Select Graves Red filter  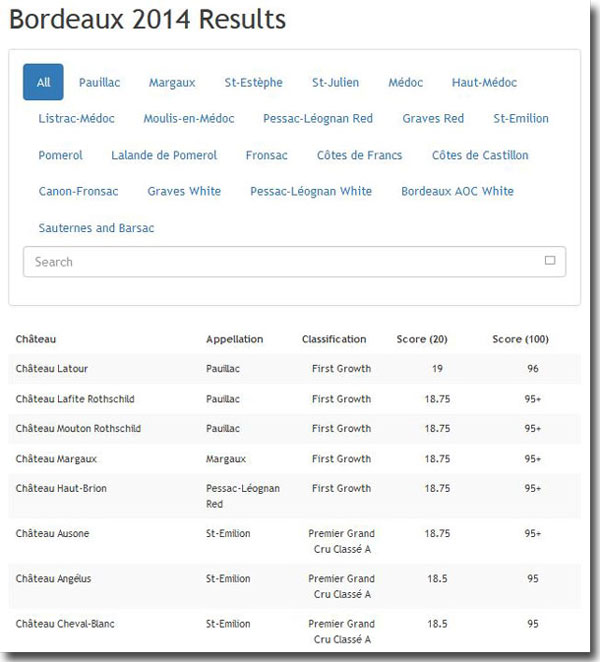pyautogui.click(x=433, y=119)
